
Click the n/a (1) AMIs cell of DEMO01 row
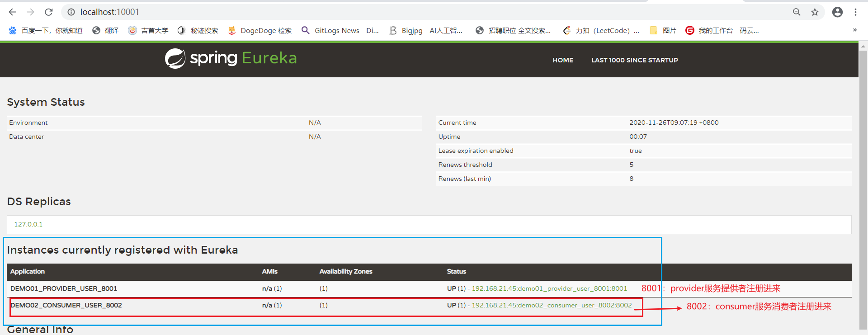272,288
